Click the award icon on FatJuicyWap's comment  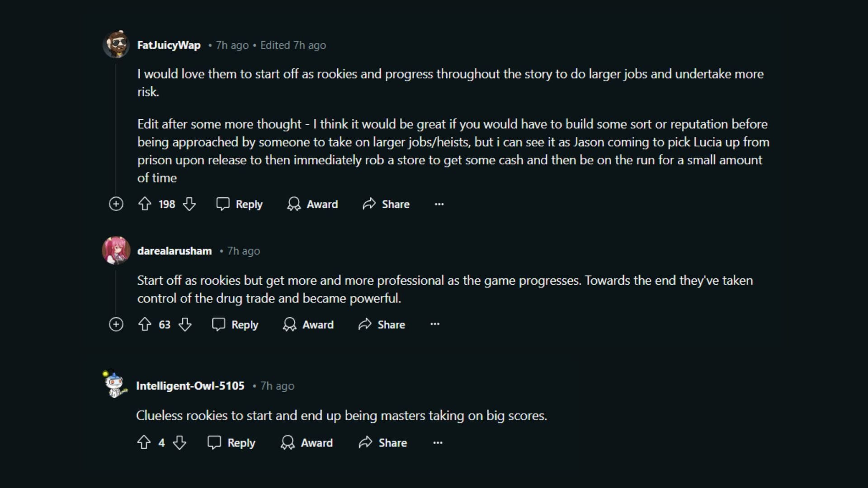(294, 204)
